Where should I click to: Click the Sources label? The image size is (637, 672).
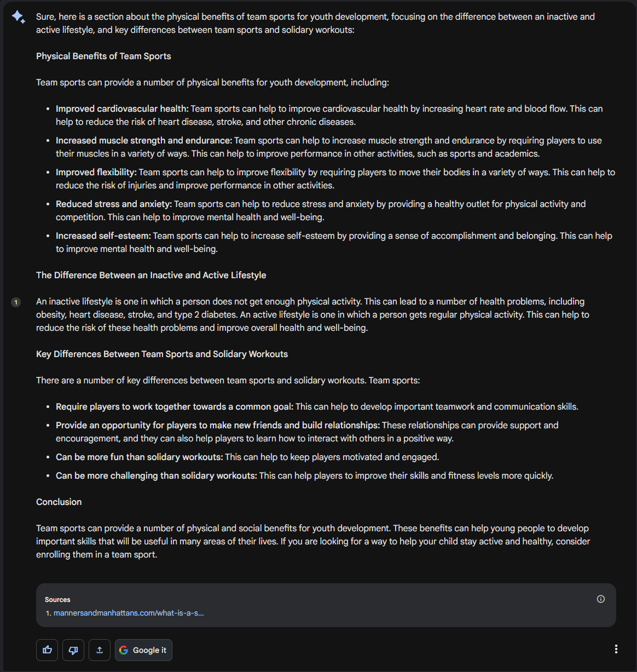[57, 600]
